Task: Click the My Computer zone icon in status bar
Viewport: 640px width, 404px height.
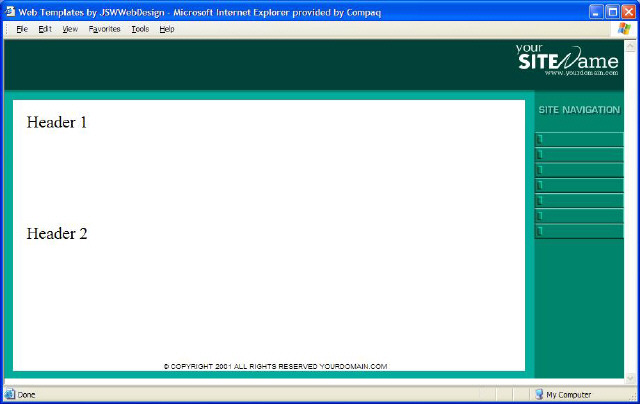Action: pos(538,395)
